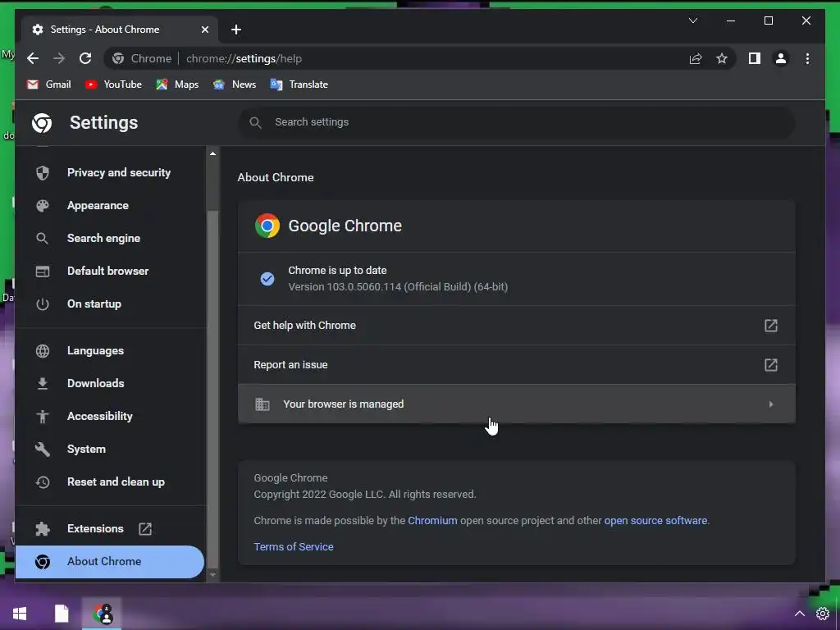Open the Translate bookmark
The width and height of the screenshot is (840, 630).
click(299, 84)
